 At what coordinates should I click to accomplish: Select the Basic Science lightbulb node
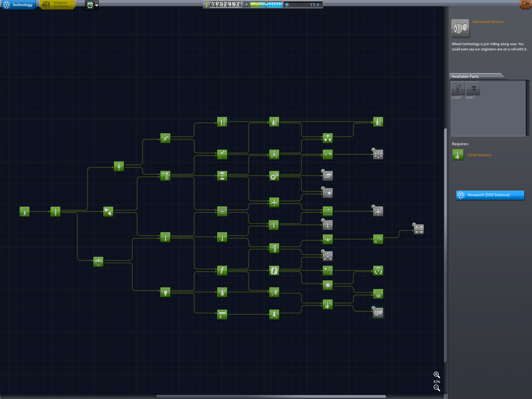(x=165, y=292)
